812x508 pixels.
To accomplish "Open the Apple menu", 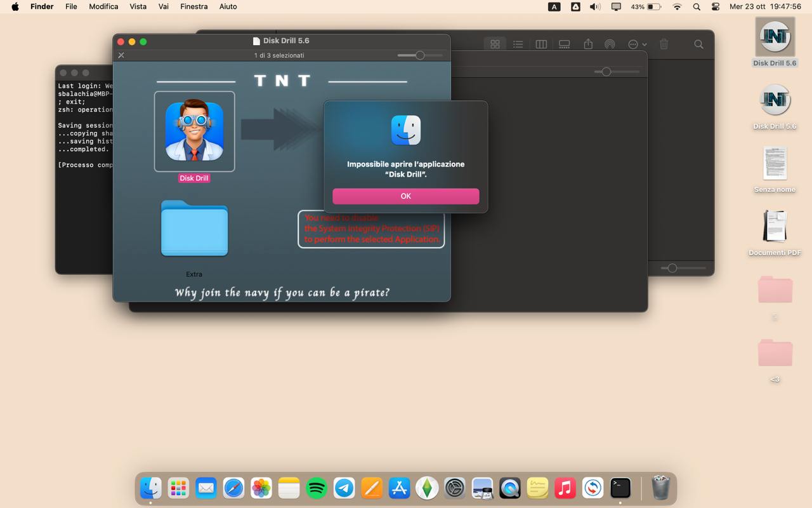I will pyautogui.click(x=15, y=6).
